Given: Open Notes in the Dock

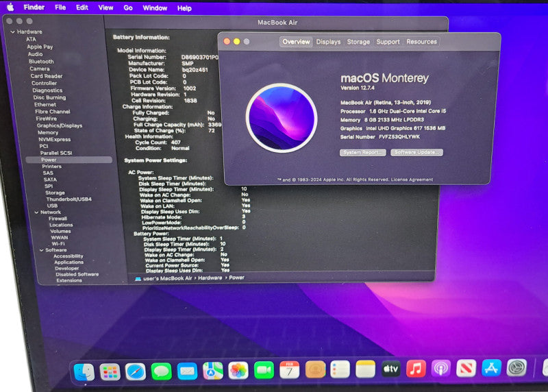Looking at the screenshot, I should (x=365, y=369).
